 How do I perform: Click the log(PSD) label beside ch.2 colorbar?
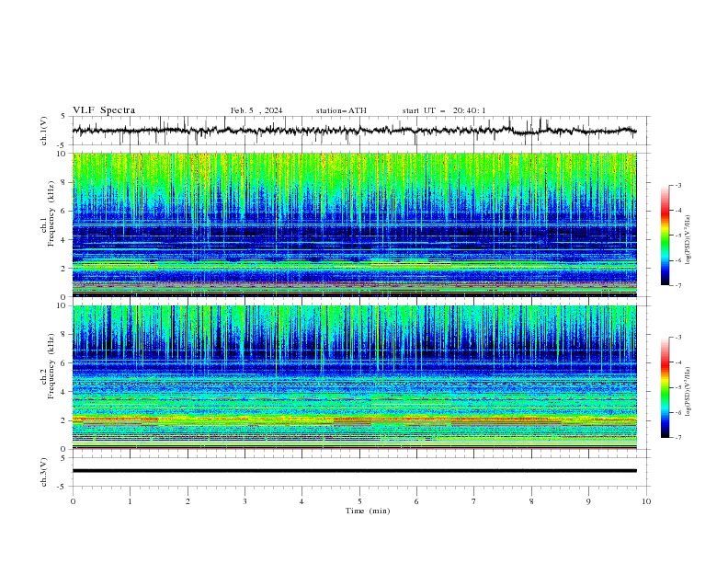point(688,392)
